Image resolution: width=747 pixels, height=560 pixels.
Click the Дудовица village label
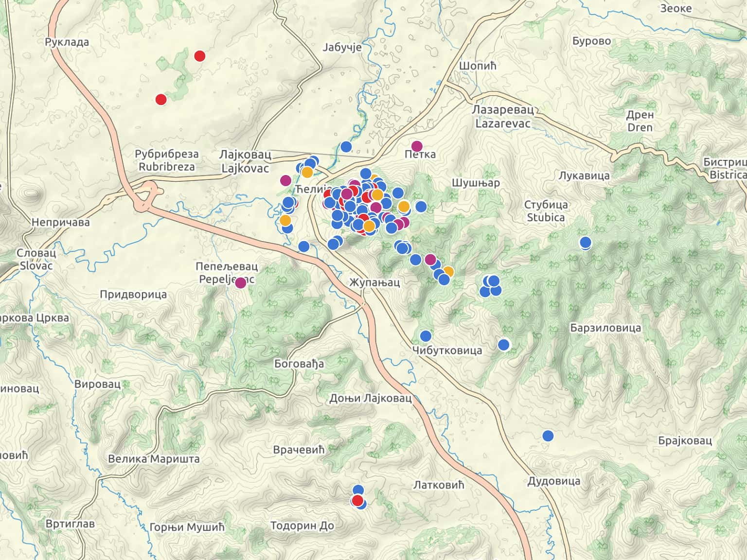(x=554, y=481)
